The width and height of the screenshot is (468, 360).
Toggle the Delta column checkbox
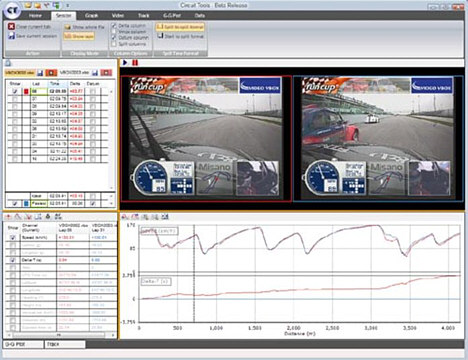[x=114, y=26]
